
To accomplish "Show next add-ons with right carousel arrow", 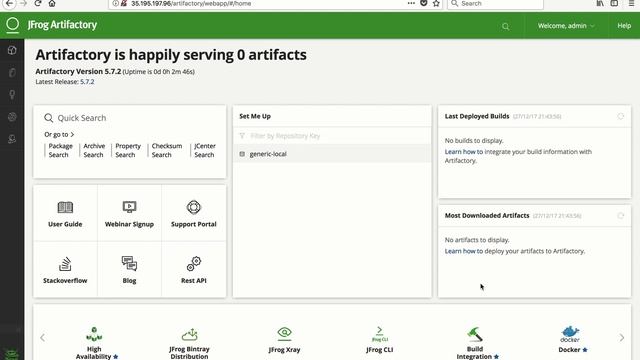I will click(622, 338).
